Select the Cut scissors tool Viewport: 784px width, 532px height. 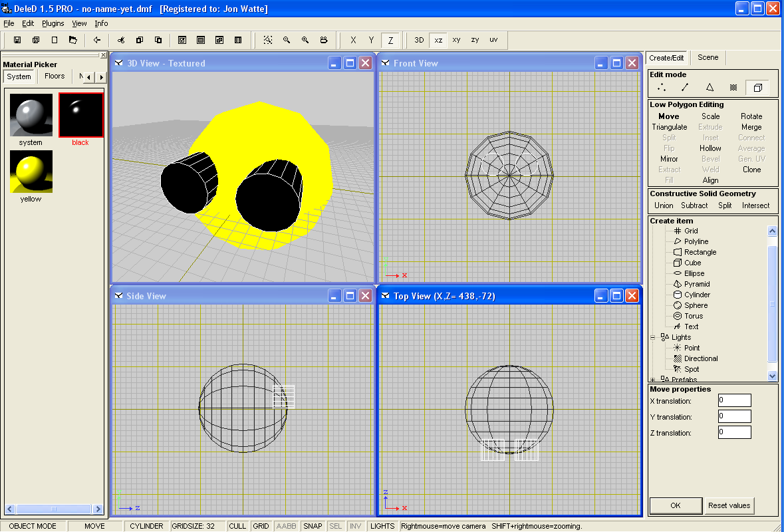coord(122,40)
